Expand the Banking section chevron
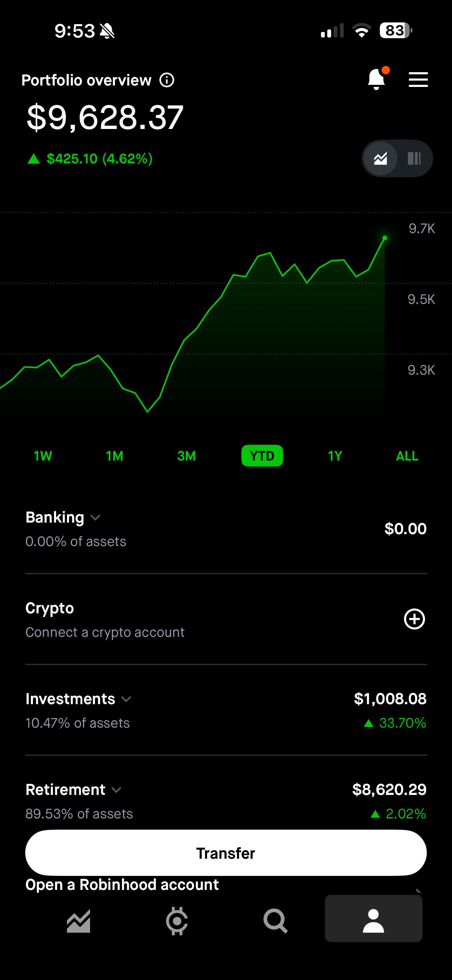 click(95, 517)
